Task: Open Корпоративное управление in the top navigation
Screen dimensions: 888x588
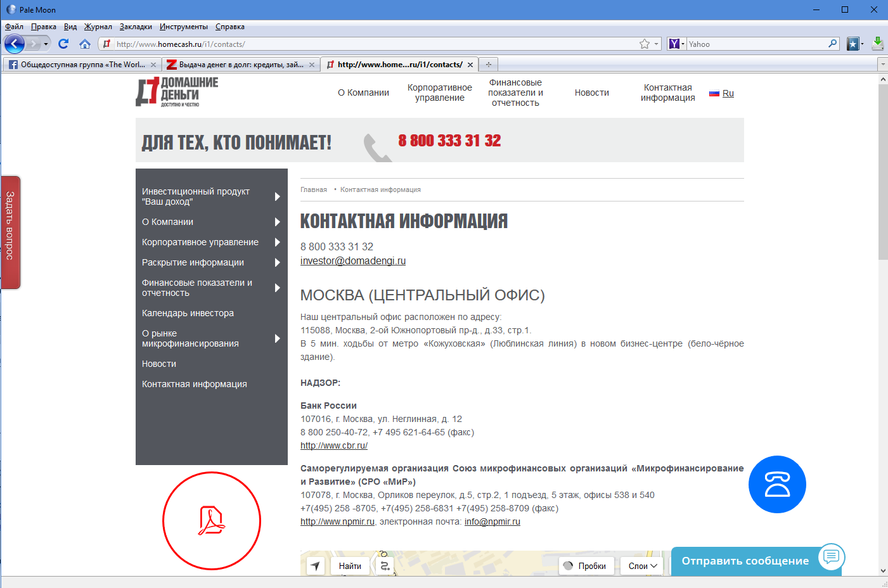Action: [x=440, y=93]
